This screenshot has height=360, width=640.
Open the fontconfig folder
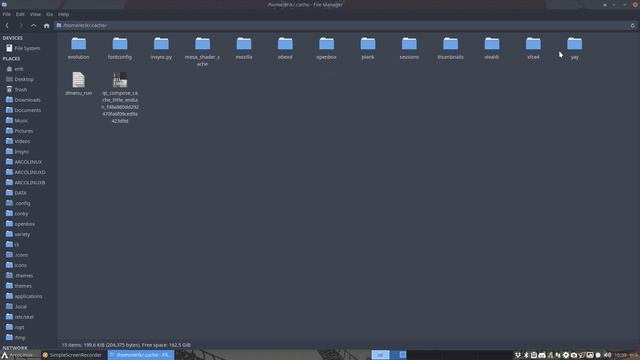(120, 48)
